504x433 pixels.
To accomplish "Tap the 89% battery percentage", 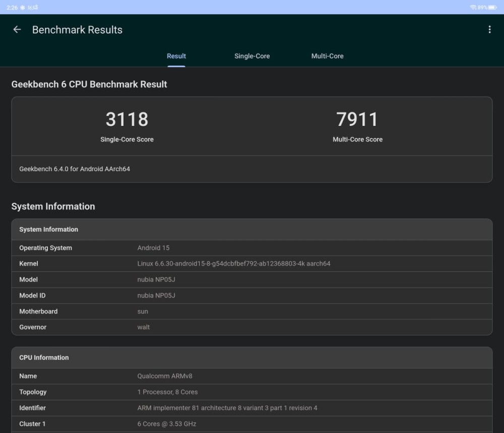I will point(482,7).
